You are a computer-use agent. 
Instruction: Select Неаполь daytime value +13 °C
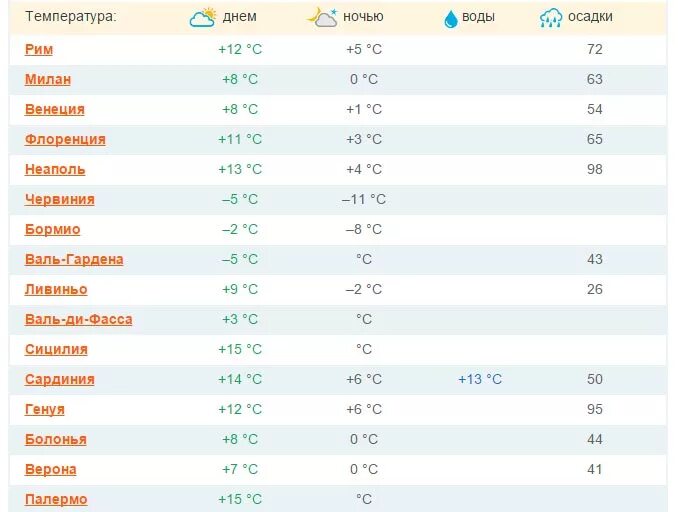click(x=240, y=169)
